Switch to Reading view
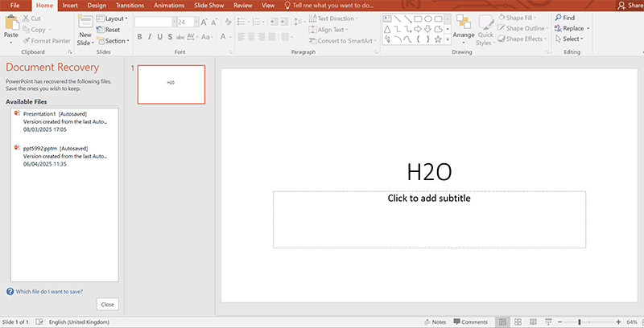The width and height of the screenshot is (644, 328). coord(533,322)
